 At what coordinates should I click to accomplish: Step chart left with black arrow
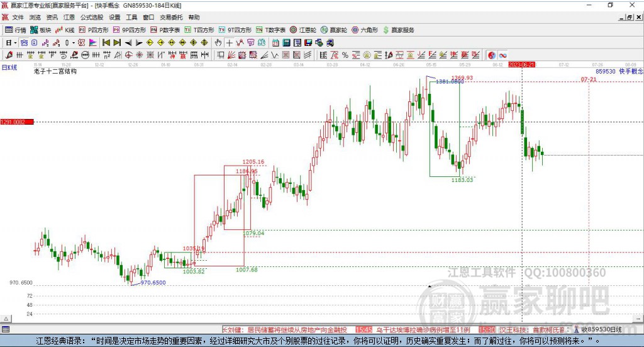click(x=128, y=42)
